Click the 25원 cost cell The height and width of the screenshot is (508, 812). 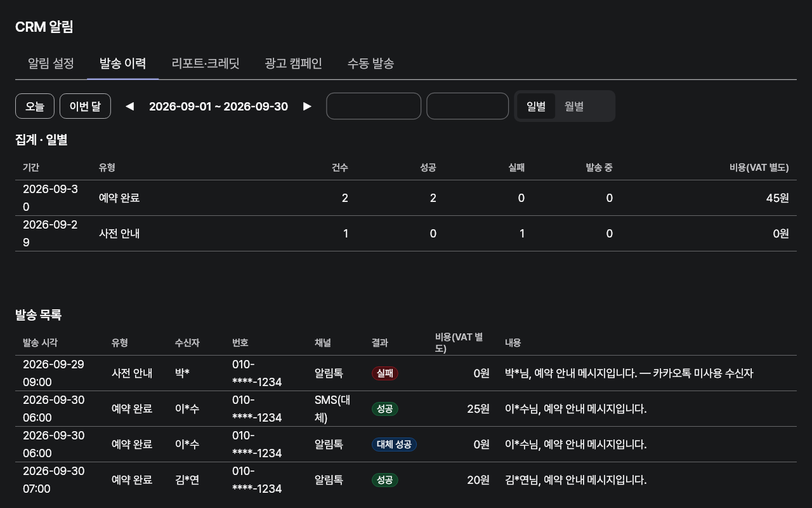(478, 409)
